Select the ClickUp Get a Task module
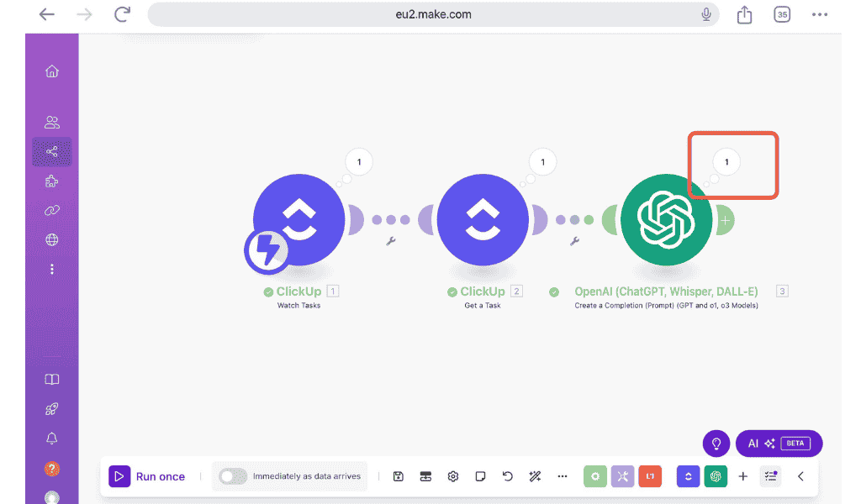Screen dimensions: 861x504 (x=483, y=219)
